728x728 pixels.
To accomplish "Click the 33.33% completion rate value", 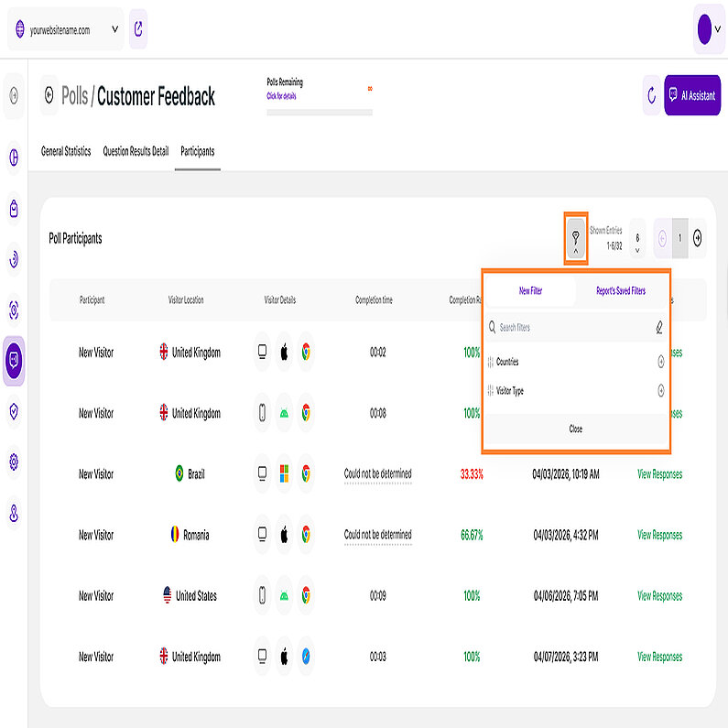I will tap(472, 474).
